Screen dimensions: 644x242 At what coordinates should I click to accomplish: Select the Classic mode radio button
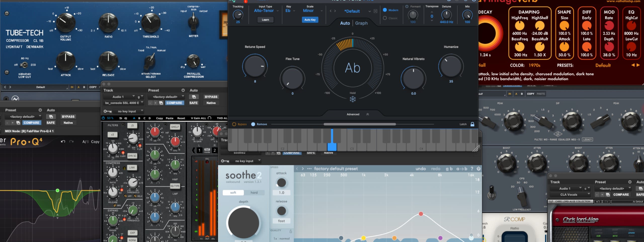(x=385, y=18)
